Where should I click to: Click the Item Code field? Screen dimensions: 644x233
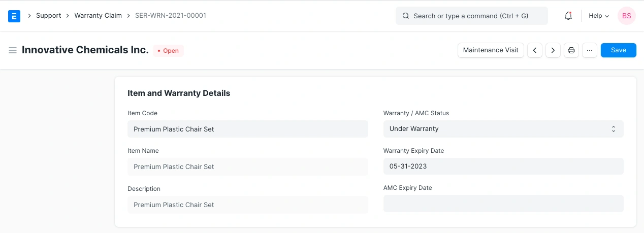(247, 129)
